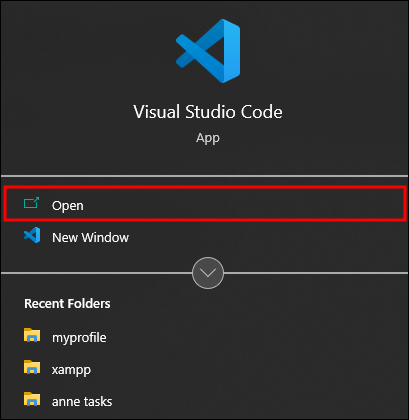Screen dimensions: 409x420
Task: Click the myprofile folder icon
Action: pos(32,335)
